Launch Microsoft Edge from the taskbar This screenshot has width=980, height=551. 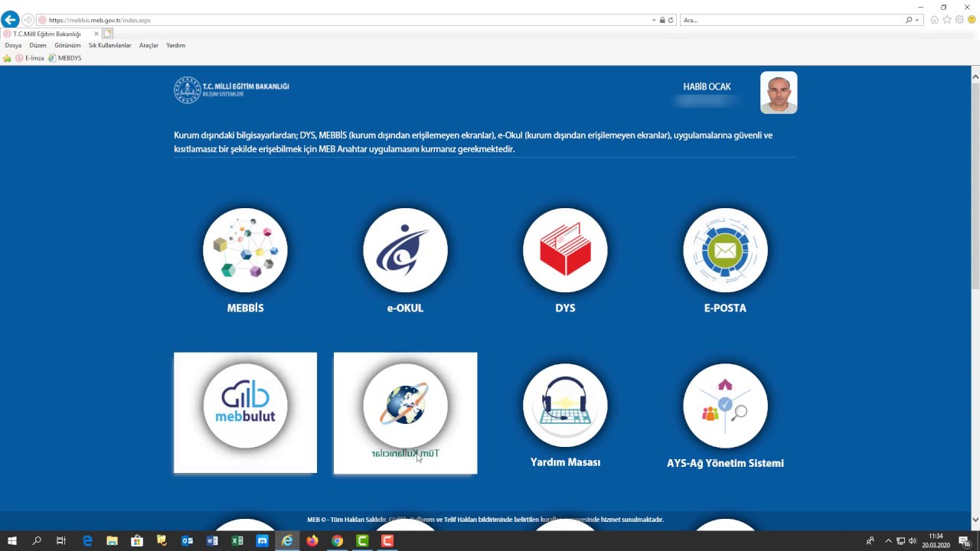[87, 541]
